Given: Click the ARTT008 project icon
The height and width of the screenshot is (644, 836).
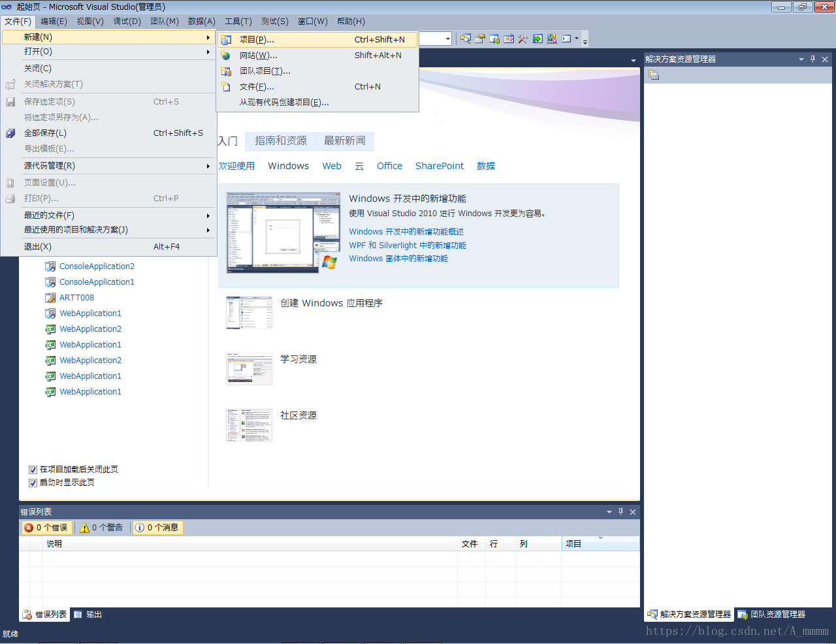Looking at the screenshot, I should pos(50,298).
